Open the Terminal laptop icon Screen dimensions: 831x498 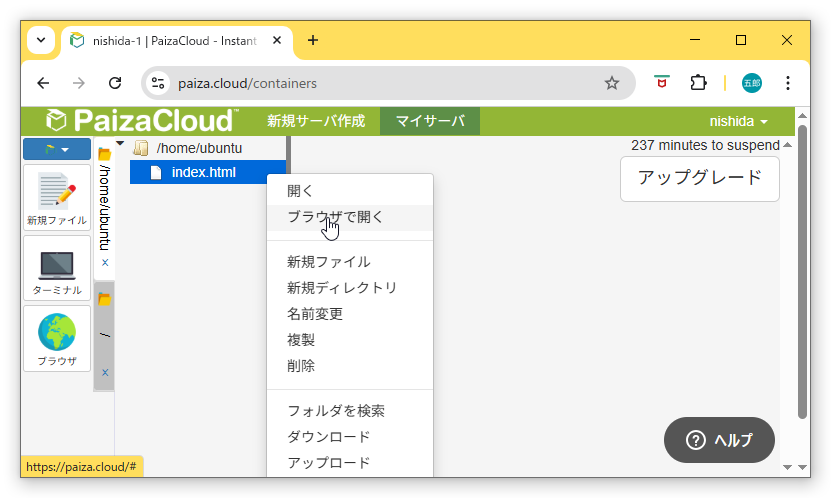pos(57,268)
